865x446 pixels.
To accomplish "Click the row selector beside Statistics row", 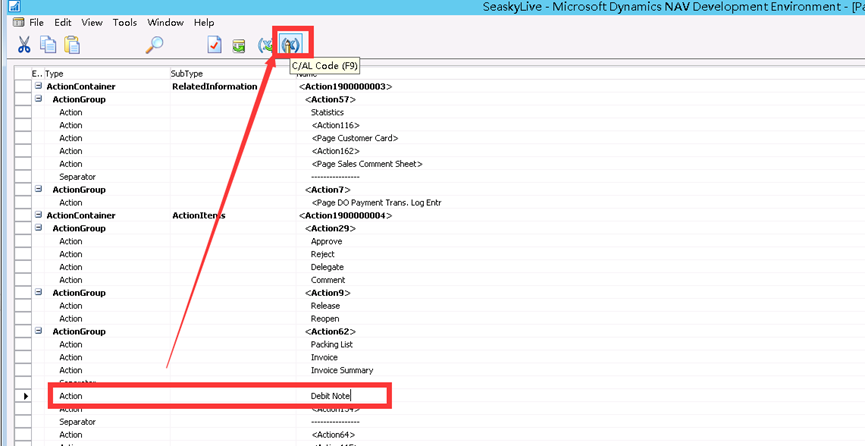I will click(23, 112).
